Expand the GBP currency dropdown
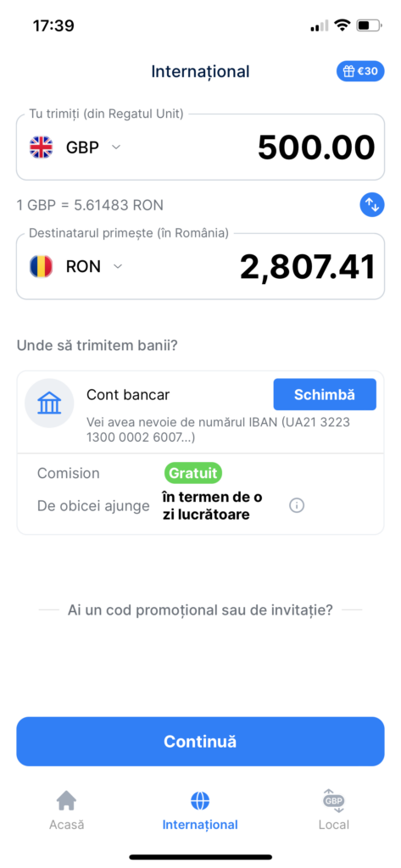401x868 pixels. tap(116, 147)
